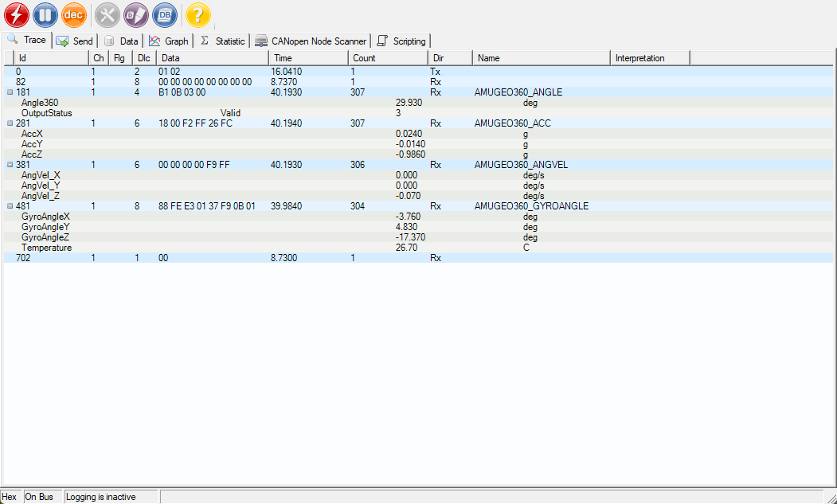Click the Hex status bar indicator
This screenshot has height=504, width=837.
click(x=9, y=497)
